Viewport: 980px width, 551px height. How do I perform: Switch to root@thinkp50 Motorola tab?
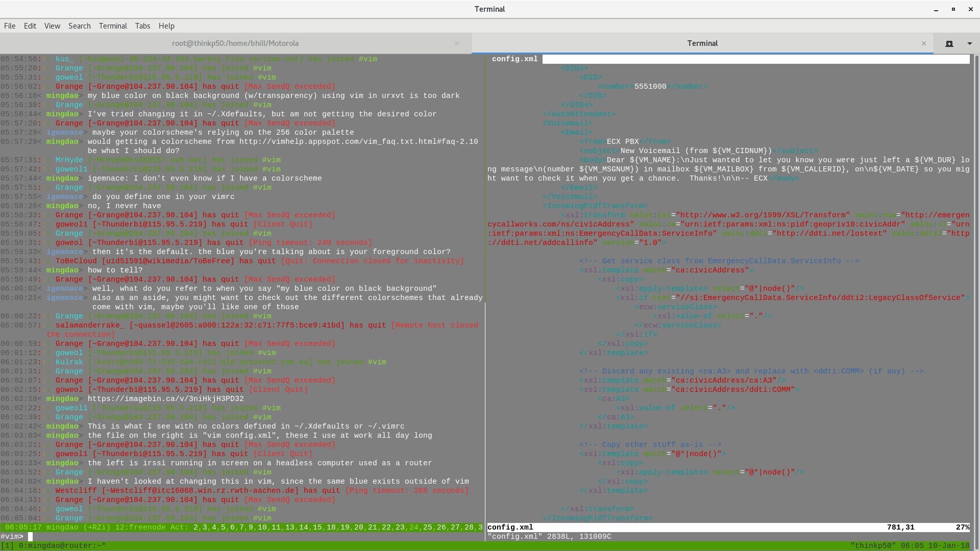[x=235, y=43]
